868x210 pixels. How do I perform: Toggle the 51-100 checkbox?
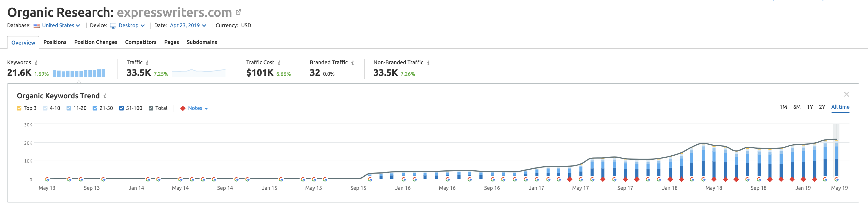click(122, 108)
